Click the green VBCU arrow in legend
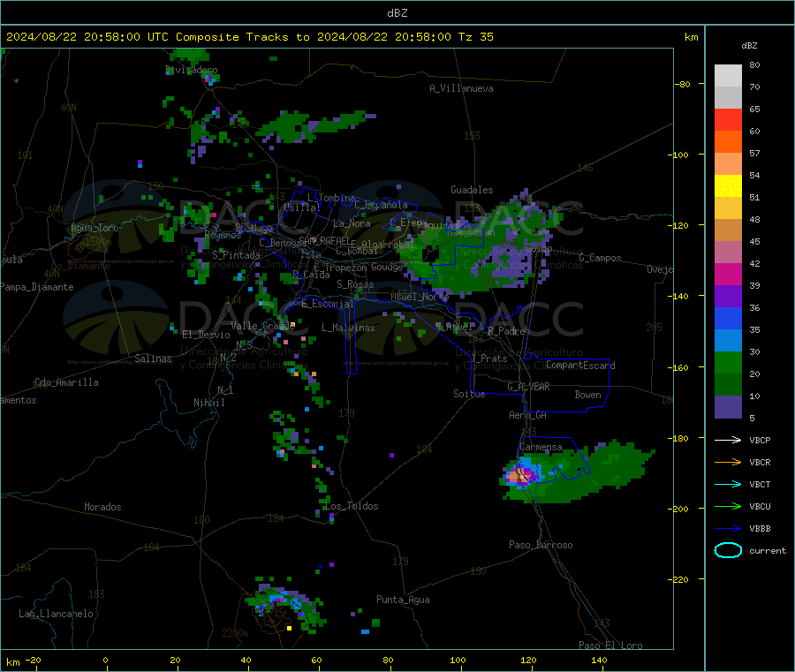Screen dimensions: 795x672 click(728, 506)
